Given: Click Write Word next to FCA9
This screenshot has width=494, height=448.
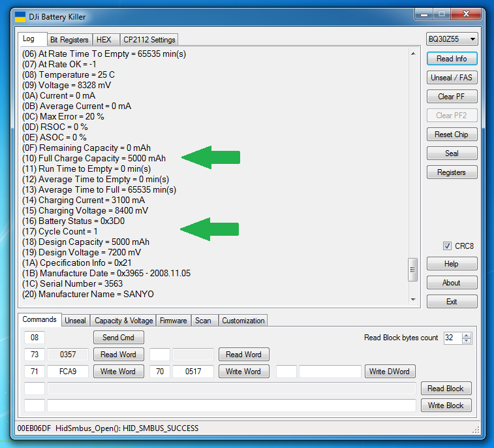Looking at the screenshot, I should 119,372.
